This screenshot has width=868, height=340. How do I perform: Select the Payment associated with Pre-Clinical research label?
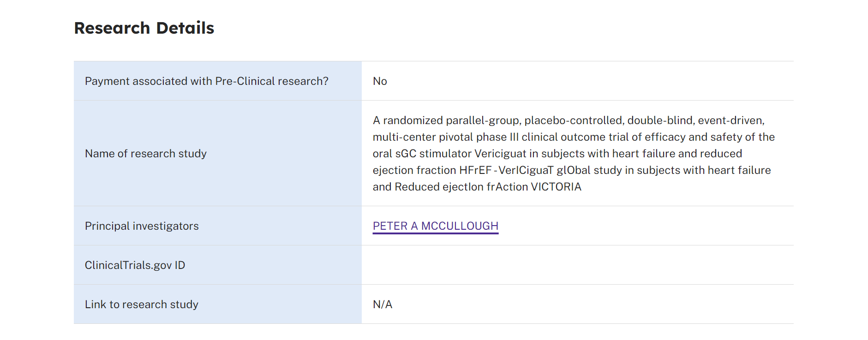[207, 81]
